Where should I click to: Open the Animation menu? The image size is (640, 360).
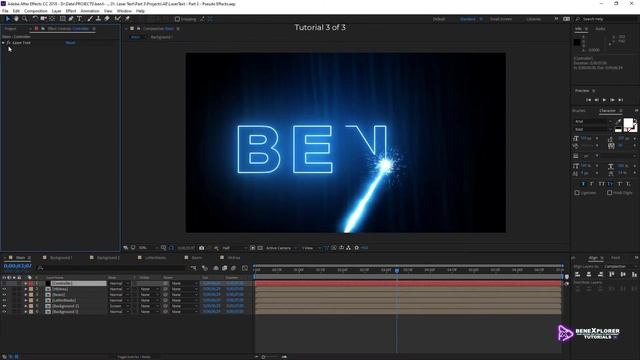click(x=90, y=11)
